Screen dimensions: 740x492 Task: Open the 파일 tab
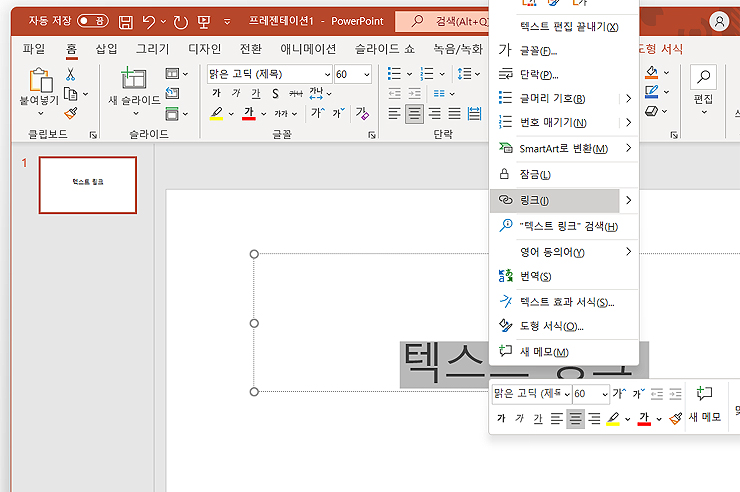pyautogui.click(x=34, y=49)
